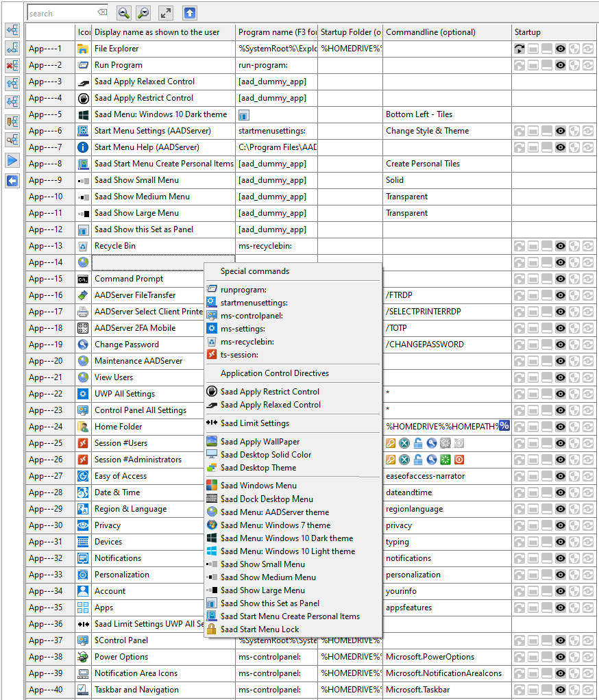599x700 pixels.
Task: Click the blue % button in Home Folder row
Action: tap(504, 426)
